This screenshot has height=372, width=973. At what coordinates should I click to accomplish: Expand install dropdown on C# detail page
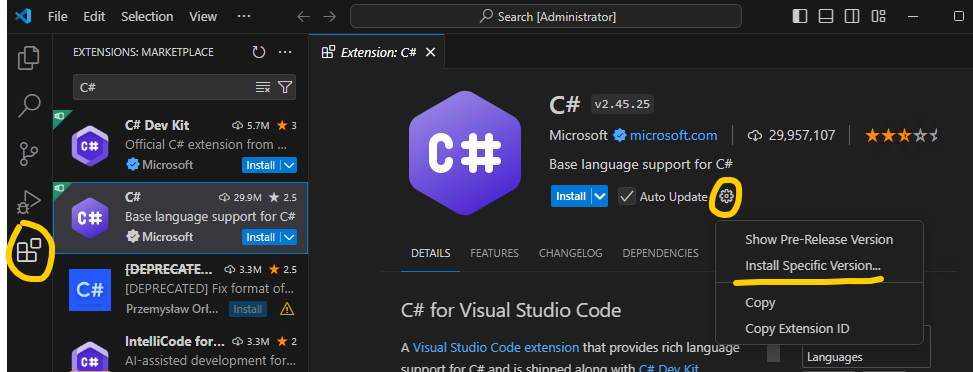(600, 196)
